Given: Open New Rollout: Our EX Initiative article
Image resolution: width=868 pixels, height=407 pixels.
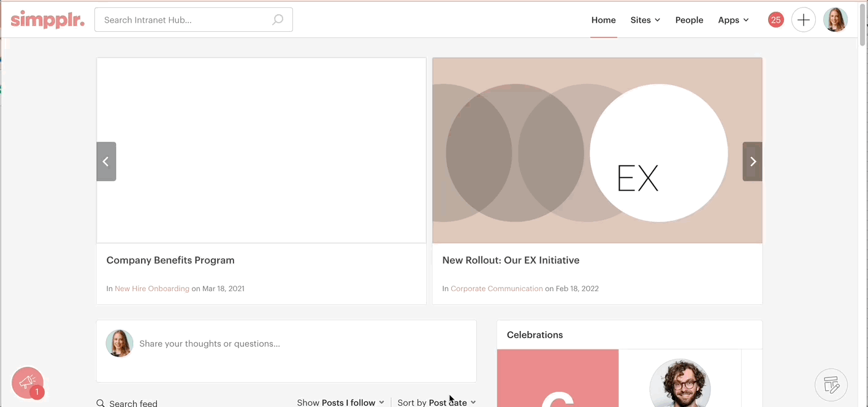Looking at the screenshot, I should (511, 260).
